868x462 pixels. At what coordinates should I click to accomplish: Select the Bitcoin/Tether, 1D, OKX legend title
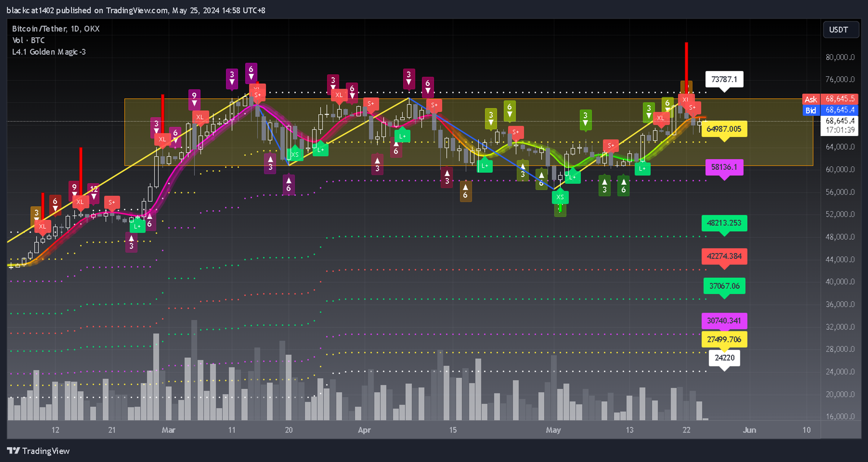tap(56, 29)
